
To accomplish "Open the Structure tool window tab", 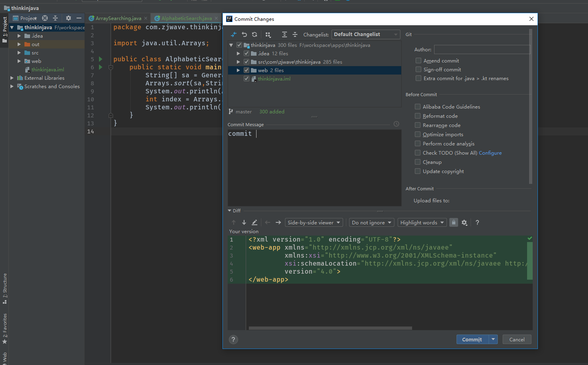I will 5,288.
